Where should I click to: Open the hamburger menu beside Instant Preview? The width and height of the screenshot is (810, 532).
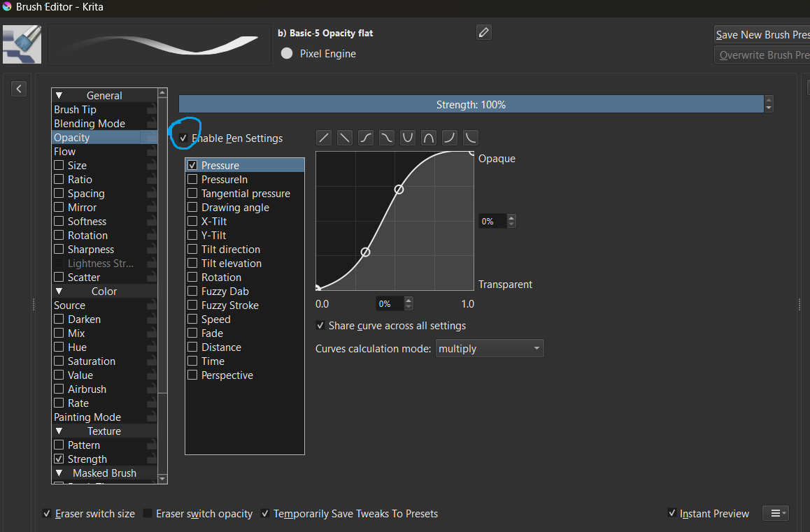click(775, 513)
